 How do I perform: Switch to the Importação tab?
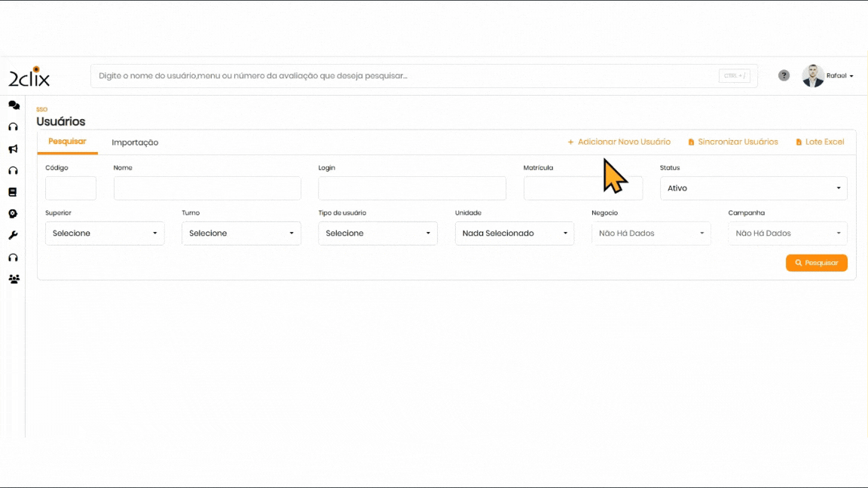(x=135, y=142)
